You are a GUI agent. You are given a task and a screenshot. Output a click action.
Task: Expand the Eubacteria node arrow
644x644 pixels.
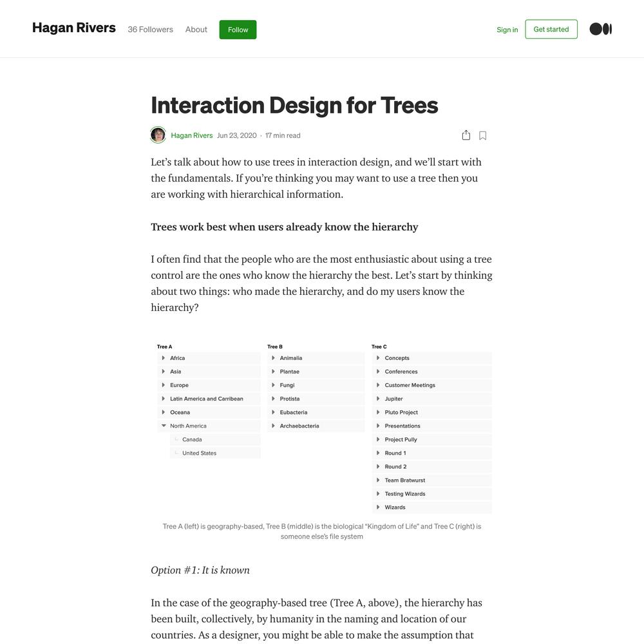tap(273, 412)
